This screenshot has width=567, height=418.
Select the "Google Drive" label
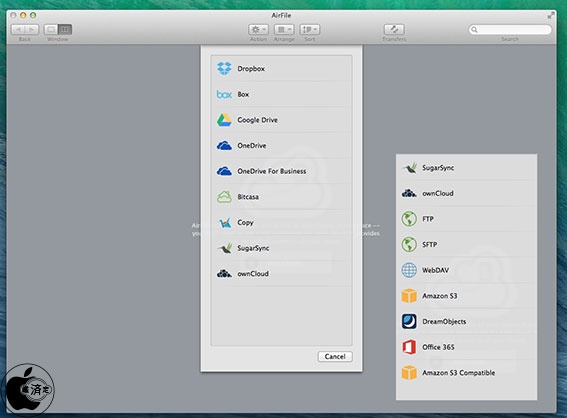point(257,120)
